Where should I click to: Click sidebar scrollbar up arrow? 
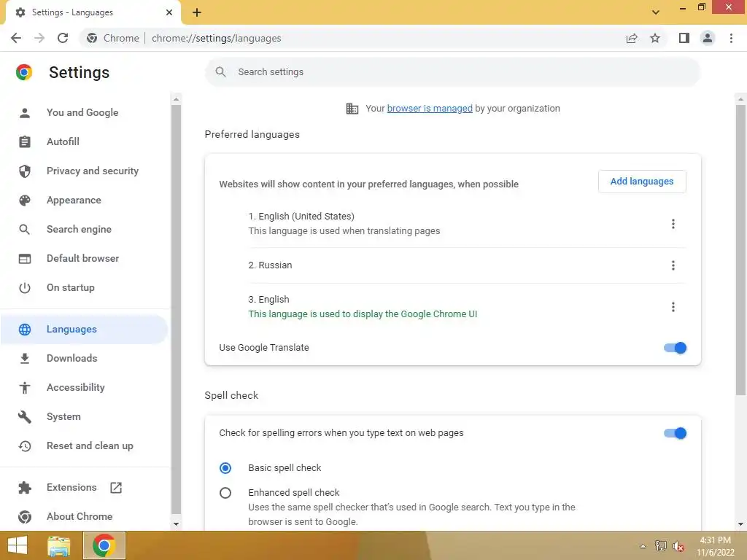click(x=177, y=99)
